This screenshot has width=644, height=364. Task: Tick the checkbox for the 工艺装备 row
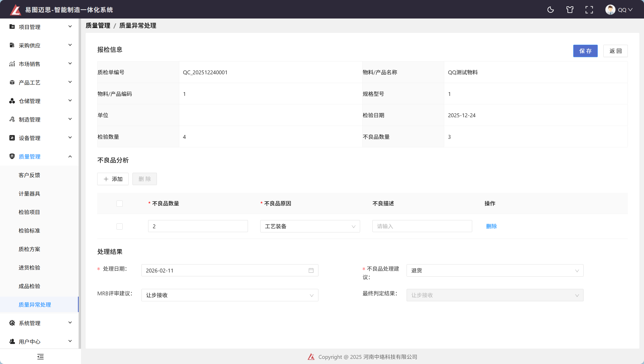tap(120, 226)
